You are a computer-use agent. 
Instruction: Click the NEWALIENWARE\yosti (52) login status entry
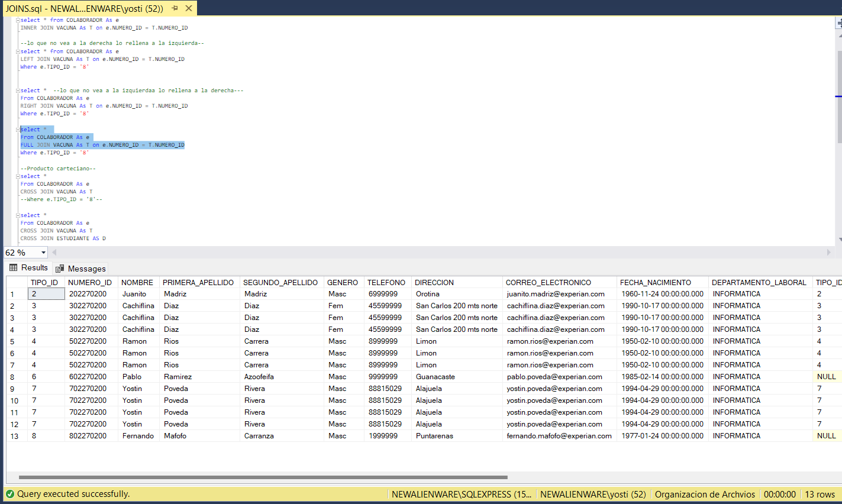593,494
